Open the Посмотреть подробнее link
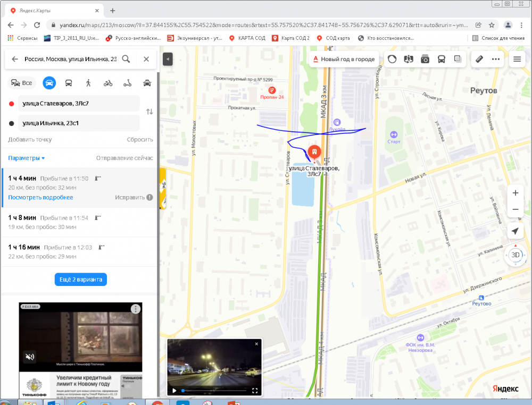Viewport: 532px width, 405px height. 40,197
